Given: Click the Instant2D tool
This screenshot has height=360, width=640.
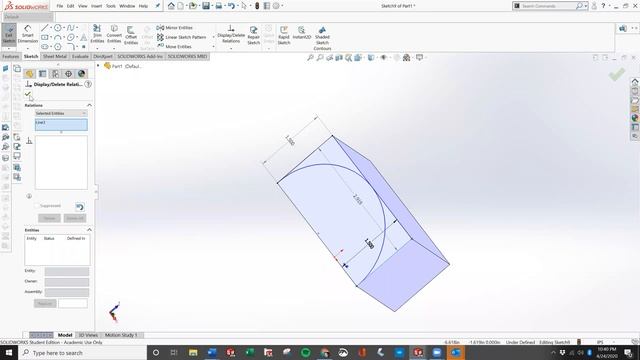Looking at the screenshot, I should click(x=302, y=33).
